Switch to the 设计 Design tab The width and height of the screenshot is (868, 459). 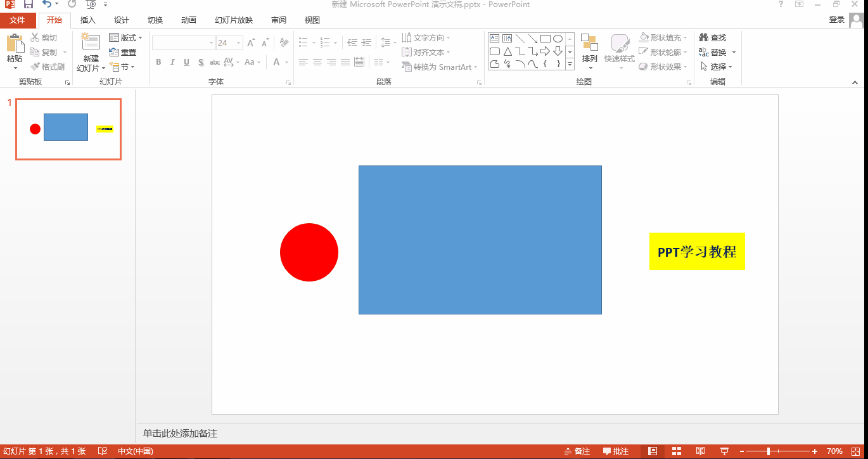click(122, 20)
